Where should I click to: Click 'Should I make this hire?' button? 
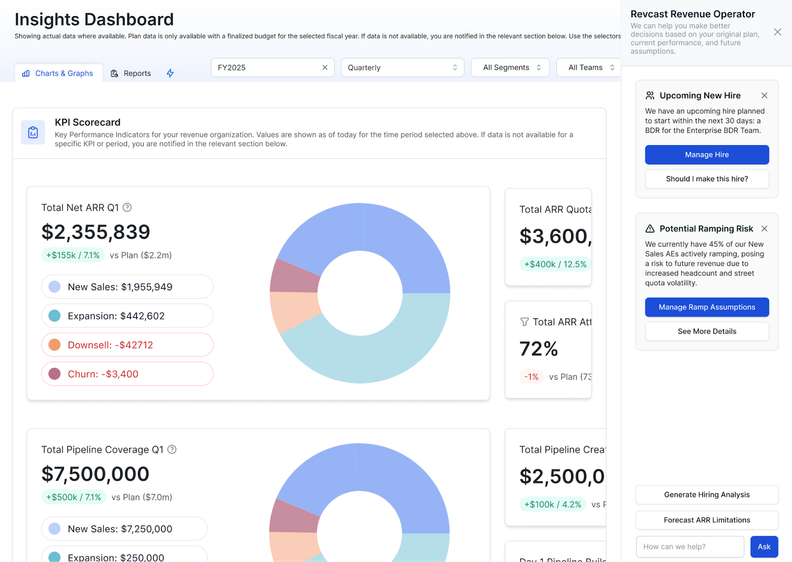pyautogui.click(x=707, y=179)
